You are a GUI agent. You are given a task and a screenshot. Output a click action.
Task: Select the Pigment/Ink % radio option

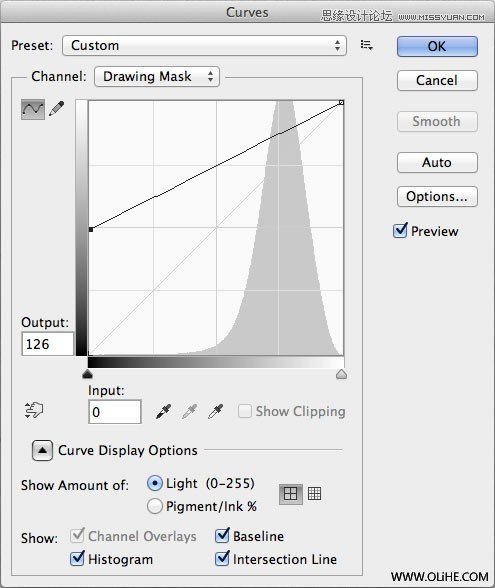tap(155, 506)
